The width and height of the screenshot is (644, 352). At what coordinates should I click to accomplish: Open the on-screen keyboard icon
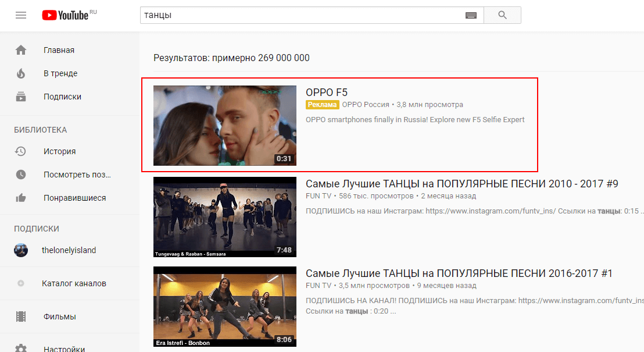click(471, 15)
